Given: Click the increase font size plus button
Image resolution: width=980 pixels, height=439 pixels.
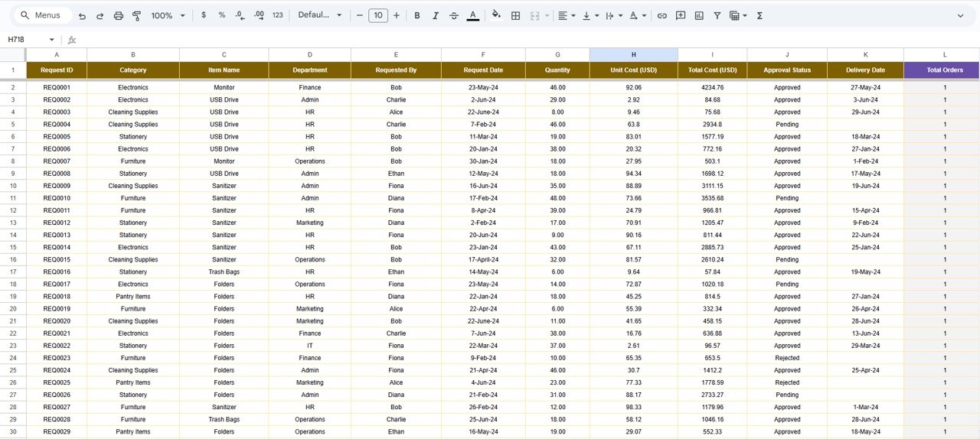Looking at the screenshot, I should click(x=396, y=15).
